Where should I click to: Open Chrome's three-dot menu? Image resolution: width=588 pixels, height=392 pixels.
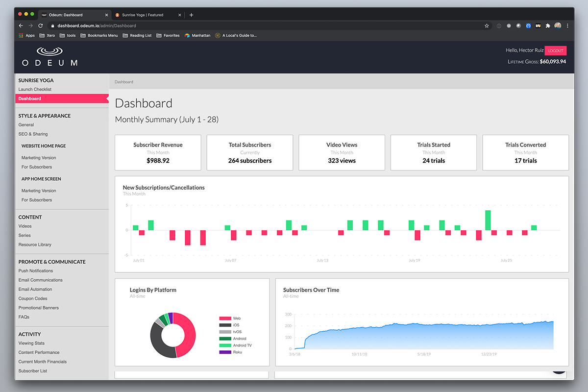click(567, 25)
